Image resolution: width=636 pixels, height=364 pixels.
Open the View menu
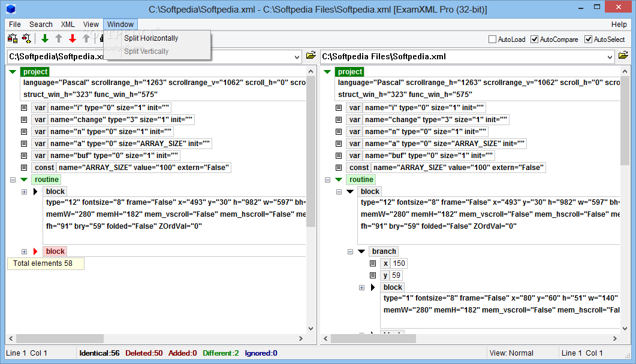[91, 25]
